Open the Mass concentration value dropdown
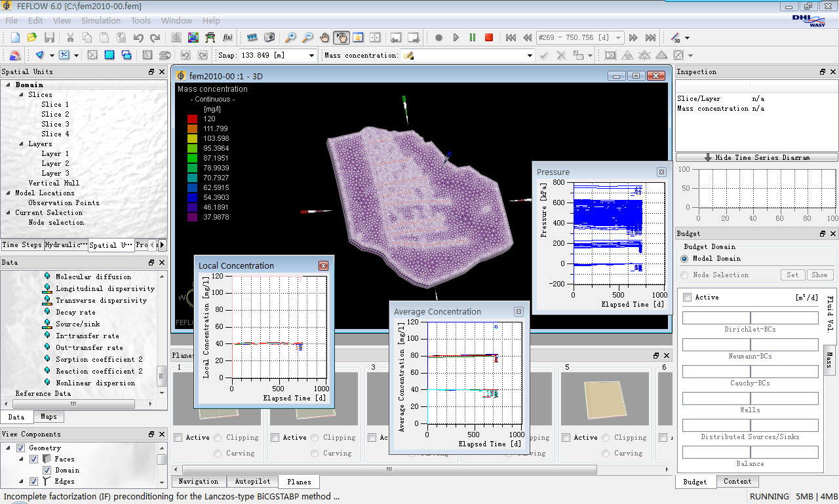This screenshot has height=504, width=839. pos(530,56)
